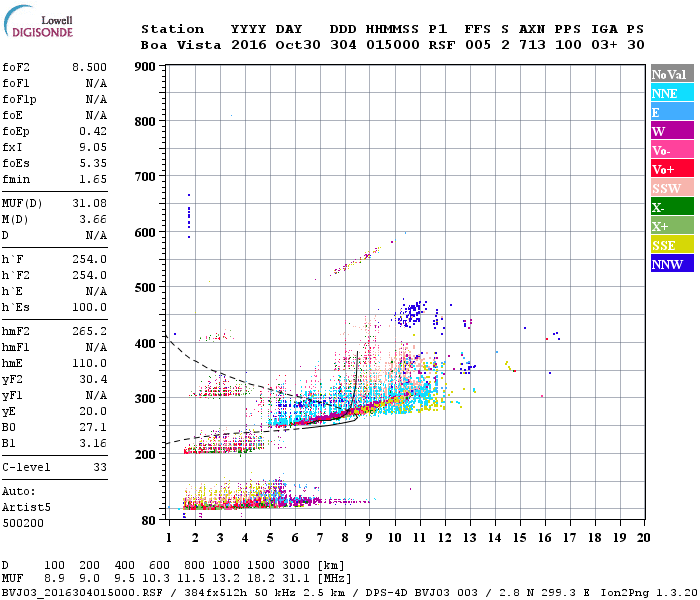The width and height of the screenshot is (700, 600).
Task: Click the Ion2Png 1.3.20 footer text
Action: (649, 593)
